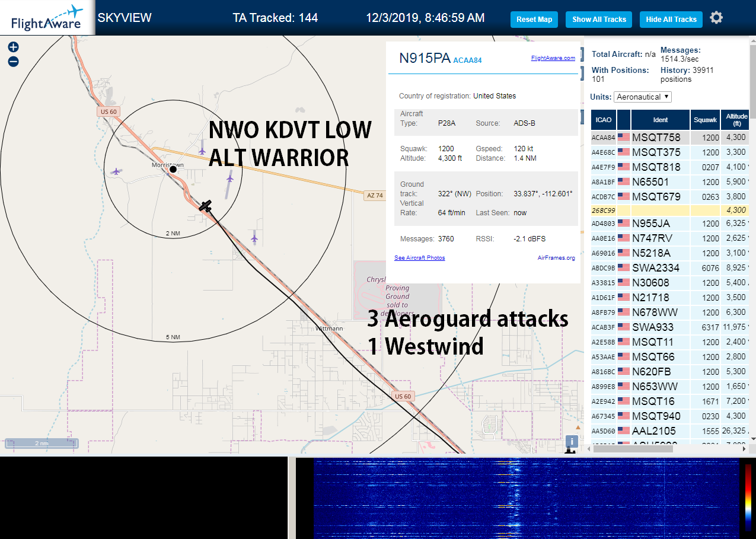
Task: Select purple aircraft south of the 2 NM ring
Action: (x=254, y=238)
